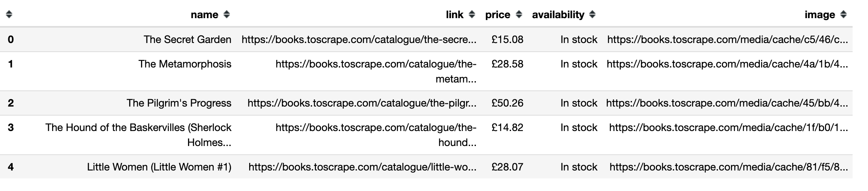Select the availability column header
The height and width of the screenshot is (191, 868).
coord(558,15)
